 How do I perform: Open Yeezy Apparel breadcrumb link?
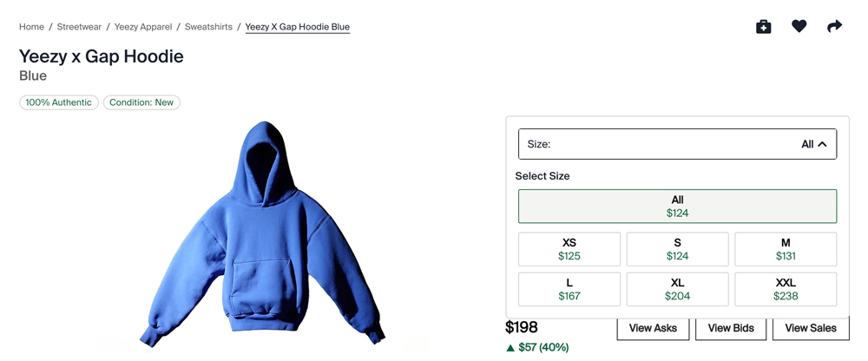click(143, 27)
